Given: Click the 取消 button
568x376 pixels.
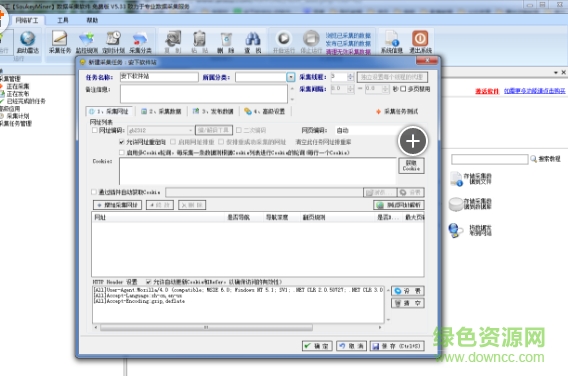Looking at the screenshot, I should [x=351, y=346].
